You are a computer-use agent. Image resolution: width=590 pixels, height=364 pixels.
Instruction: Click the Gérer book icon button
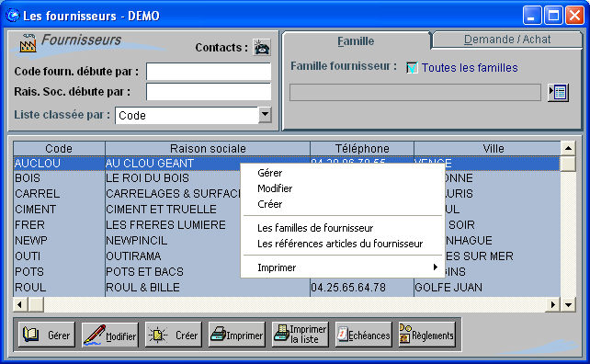coord(47,335)
